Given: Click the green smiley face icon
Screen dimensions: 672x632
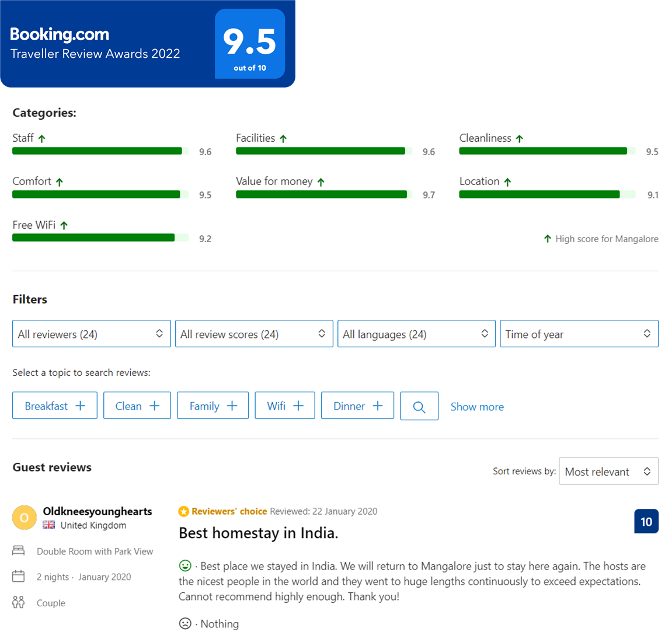Looking at the screenshot, I should [185, 565].
